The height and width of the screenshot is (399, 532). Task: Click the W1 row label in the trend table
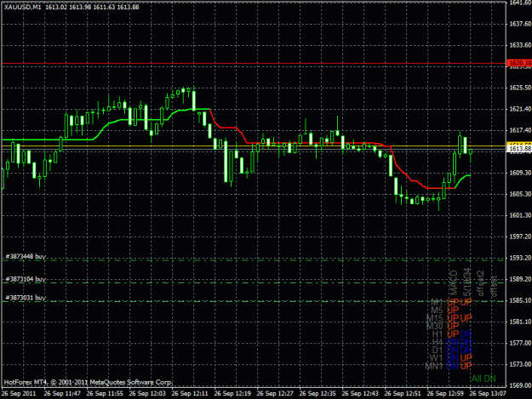point(437,357)
